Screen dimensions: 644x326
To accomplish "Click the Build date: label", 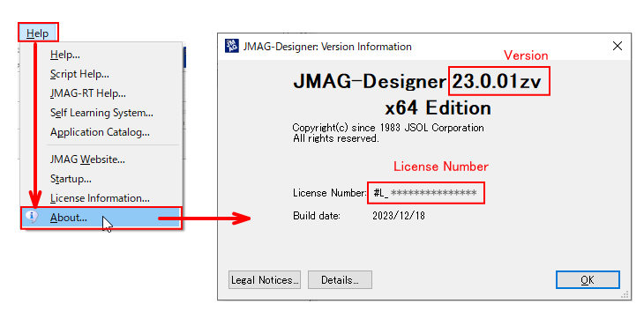I will [x=317, y=215].
